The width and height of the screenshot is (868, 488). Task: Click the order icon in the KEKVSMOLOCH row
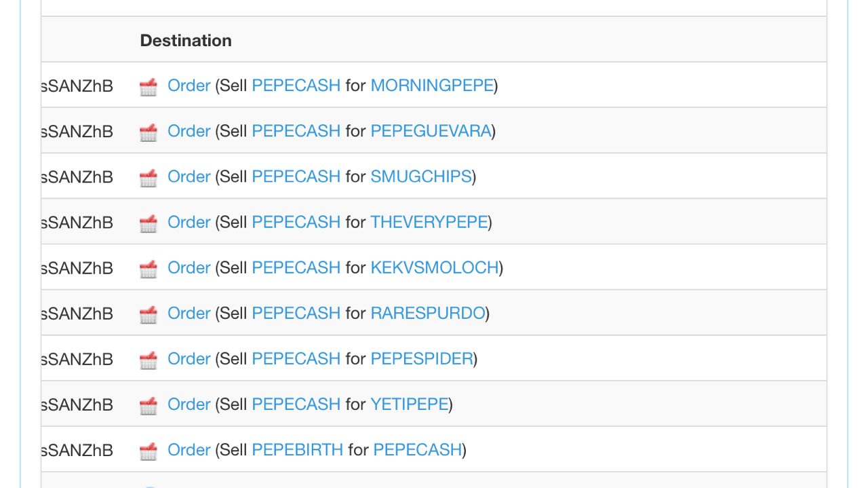(x=149, y=268)
